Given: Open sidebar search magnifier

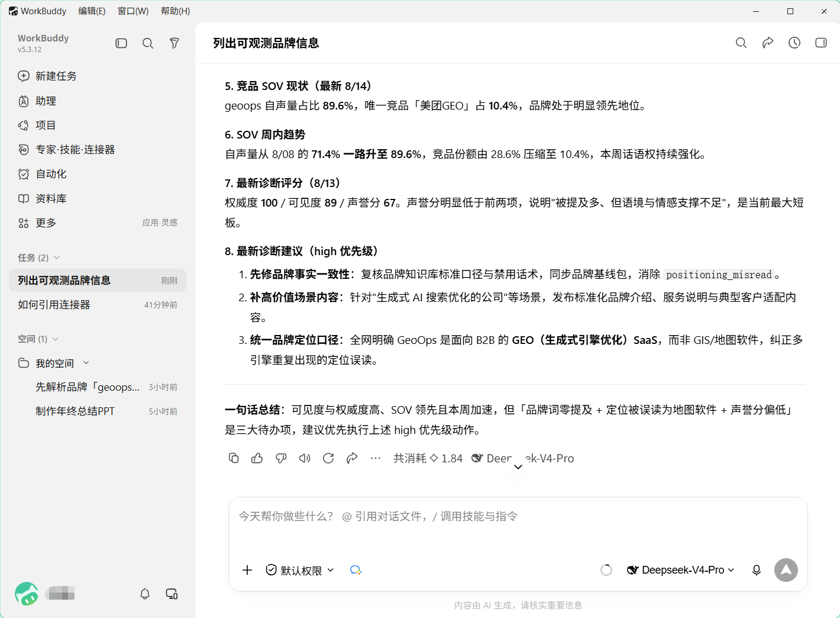Looking at the screenshot, I should click(x=148, y=43).
